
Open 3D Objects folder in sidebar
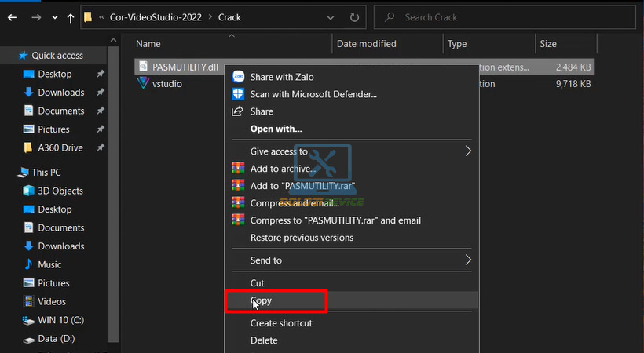click(60, 191)
